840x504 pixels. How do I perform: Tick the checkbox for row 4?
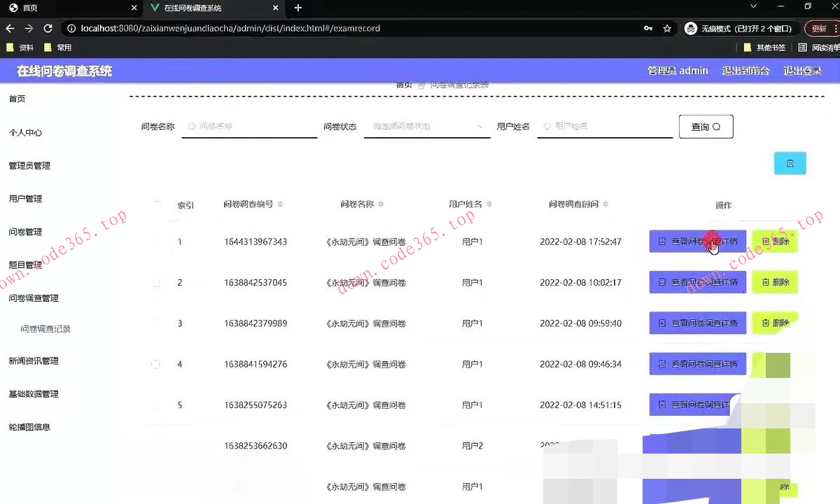tap(156, 365)
